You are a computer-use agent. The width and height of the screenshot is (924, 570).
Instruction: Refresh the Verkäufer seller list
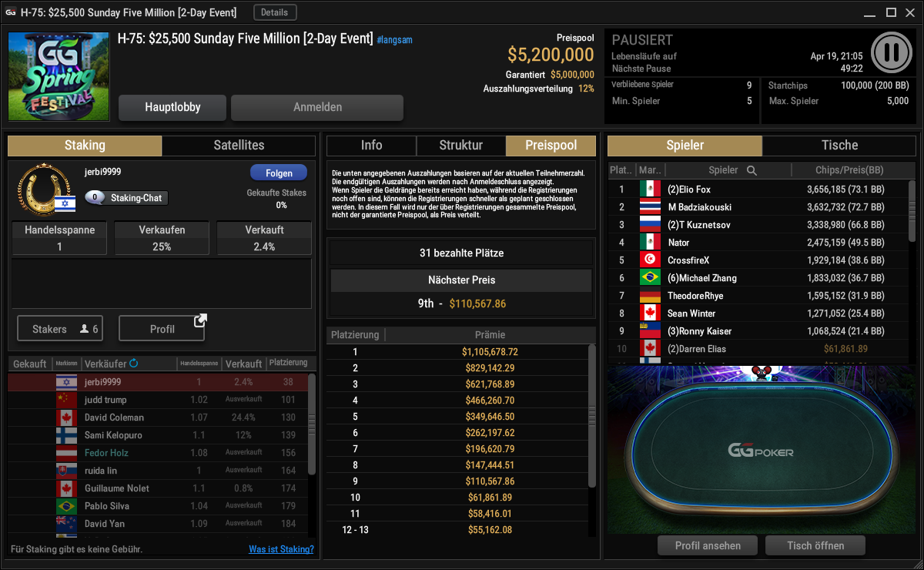pyautogui.click(x=134, y=363)
